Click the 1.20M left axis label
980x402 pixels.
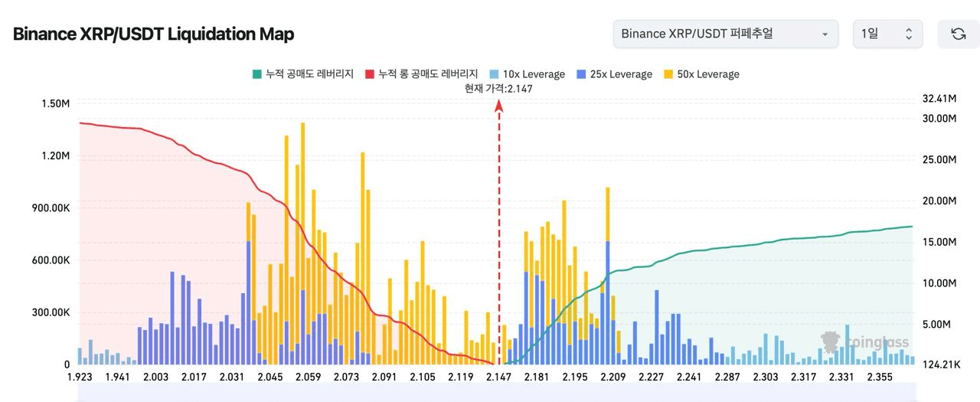coord(56,155)
